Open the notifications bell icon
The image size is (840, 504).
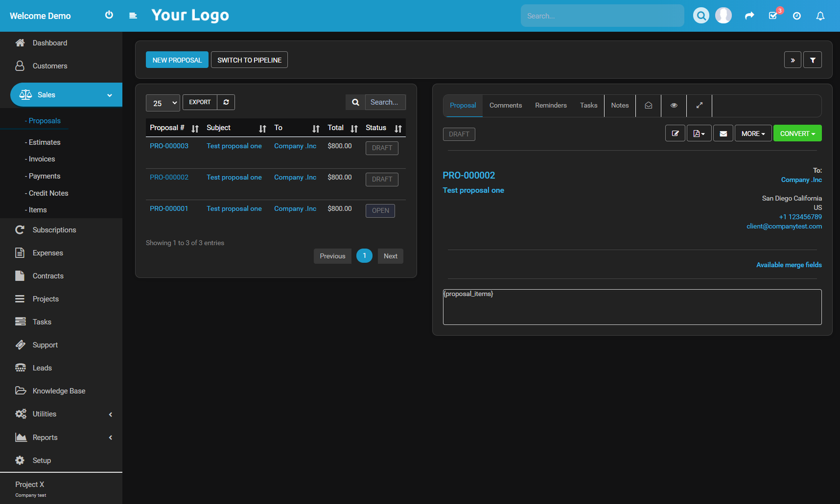820,16
